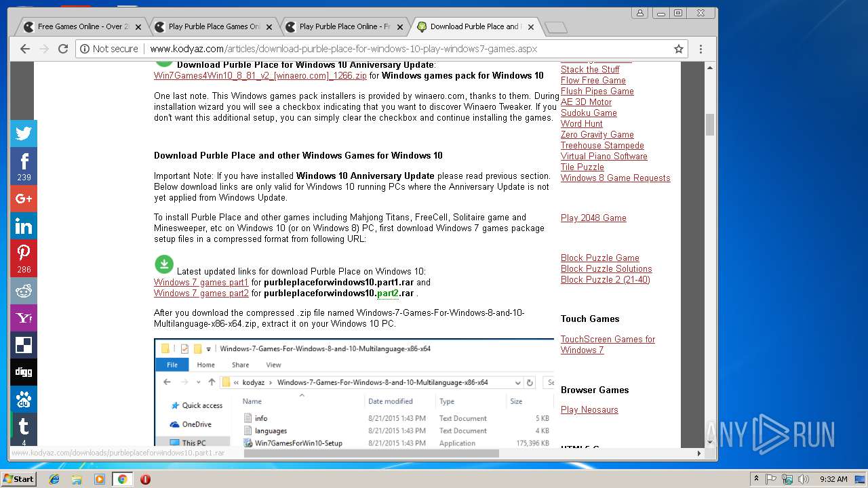Open Tile Puzzle link

tap(583, 167)
